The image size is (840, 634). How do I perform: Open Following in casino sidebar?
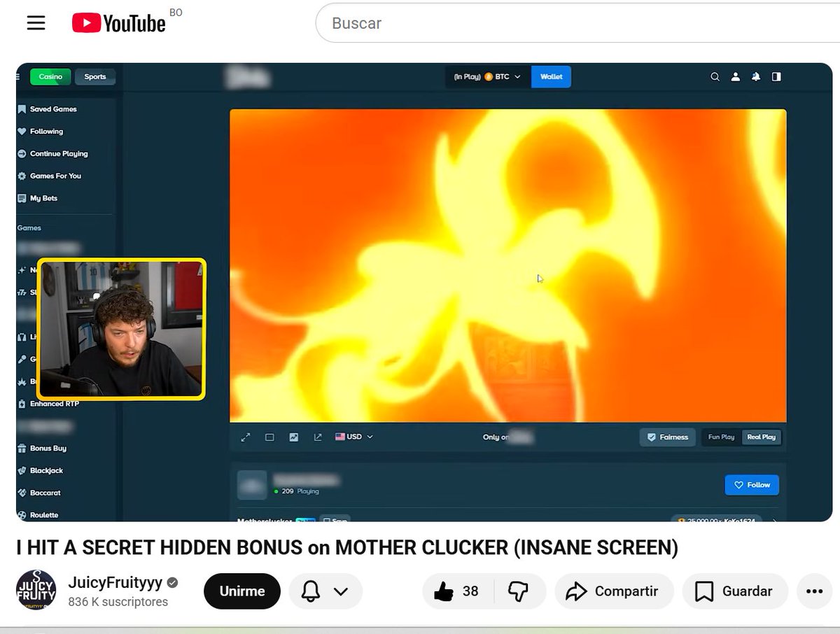(41, 132)
